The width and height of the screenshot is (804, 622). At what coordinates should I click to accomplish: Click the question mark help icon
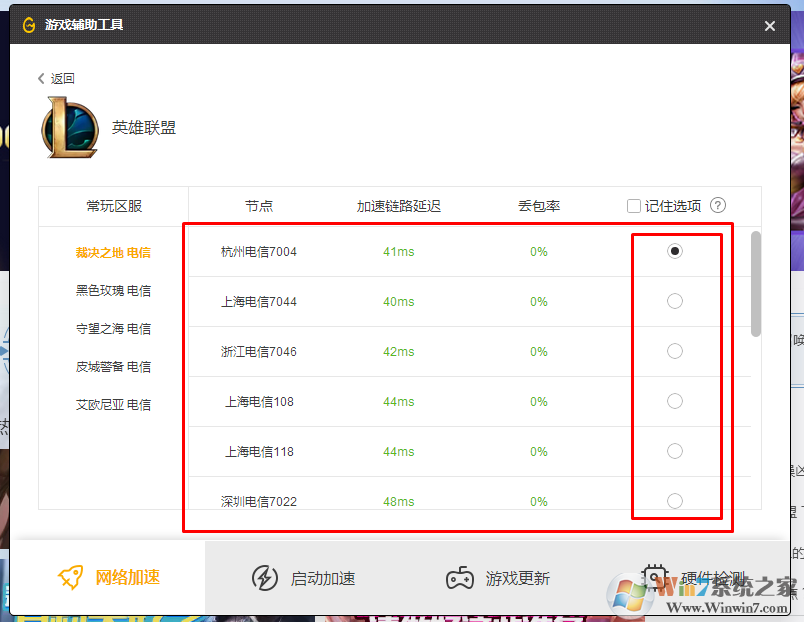click(718, 206)
